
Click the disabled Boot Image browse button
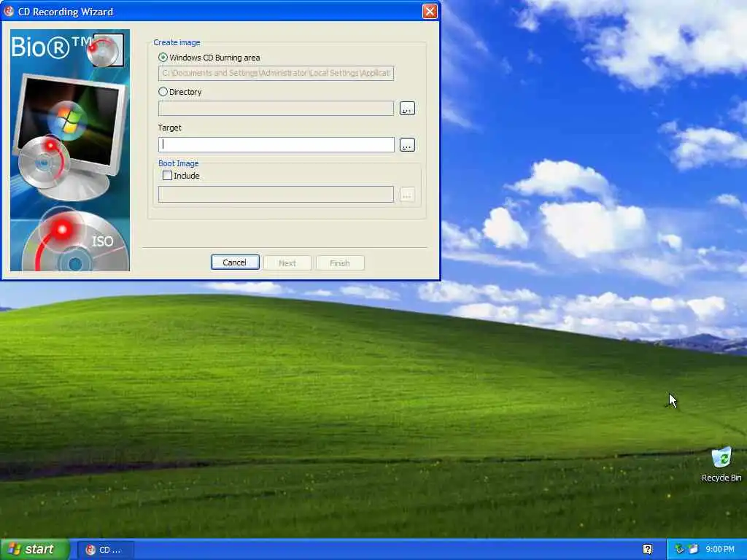pyautogui.click(x=407, y=195)
